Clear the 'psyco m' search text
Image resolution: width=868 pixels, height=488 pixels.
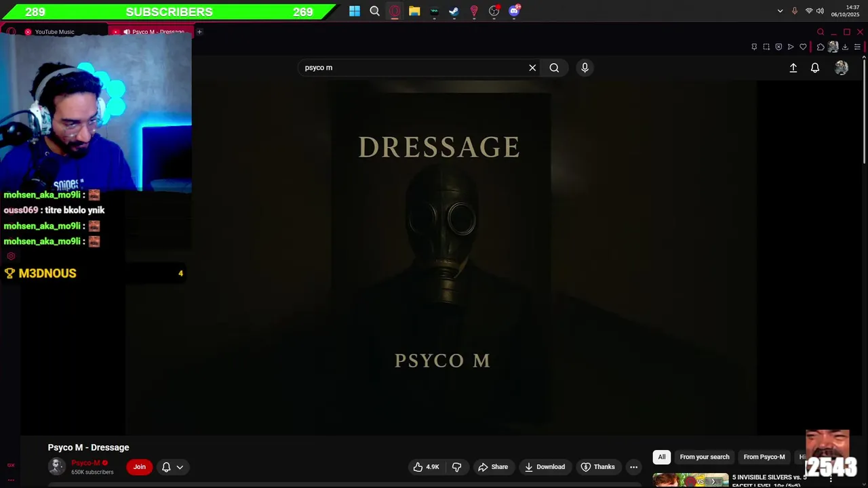pyautogui.click(x=532, y=68)
